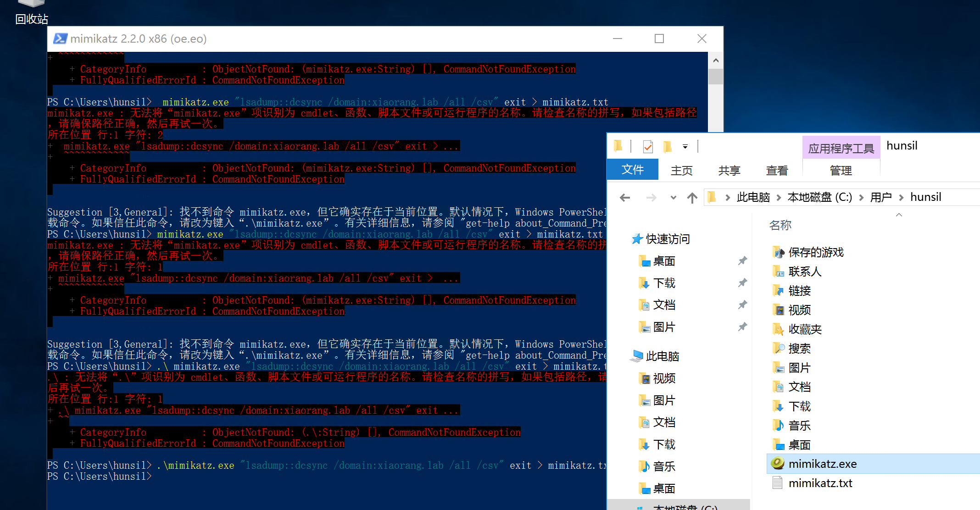The image size is (980, 510).
Task: Go forward in File Explorer
Action: coord(651,198)
